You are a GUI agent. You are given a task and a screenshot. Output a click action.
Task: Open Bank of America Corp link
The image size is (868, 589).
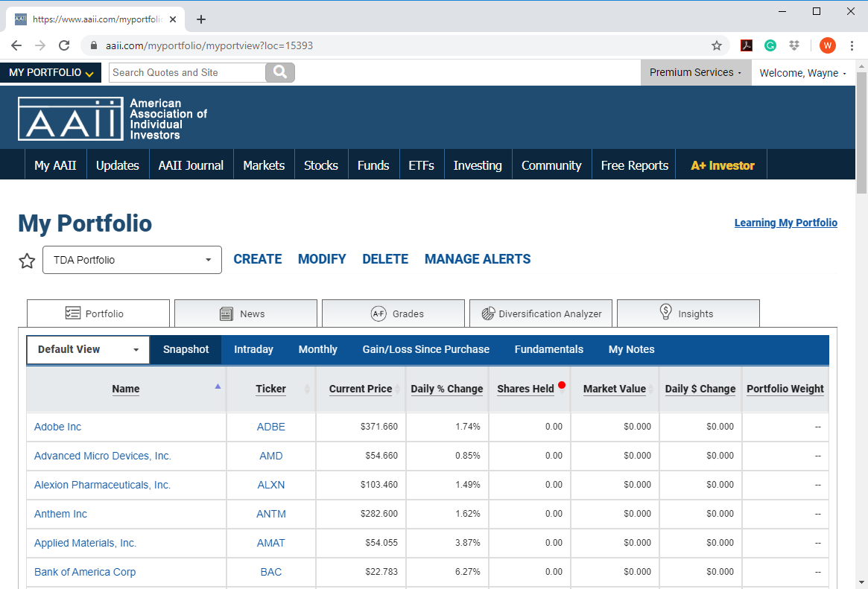85,572
